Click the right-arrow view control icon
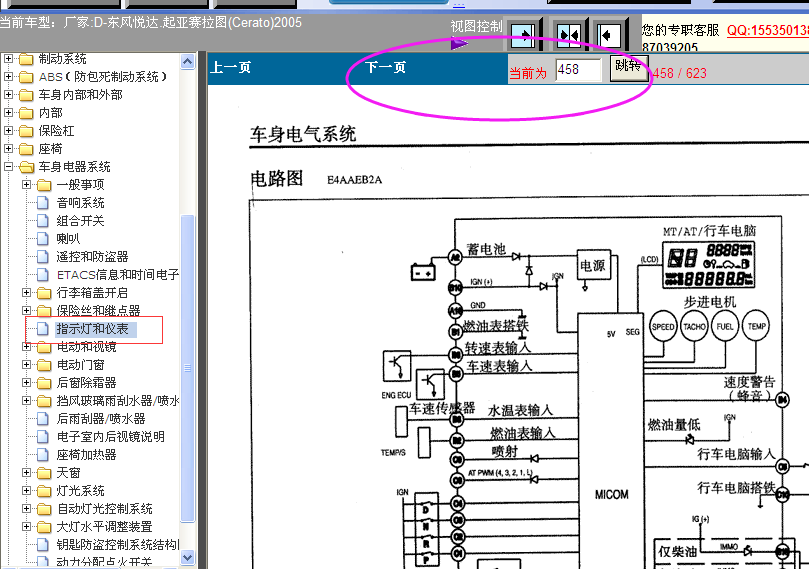The image size is (809, 569). coord(523,36)
